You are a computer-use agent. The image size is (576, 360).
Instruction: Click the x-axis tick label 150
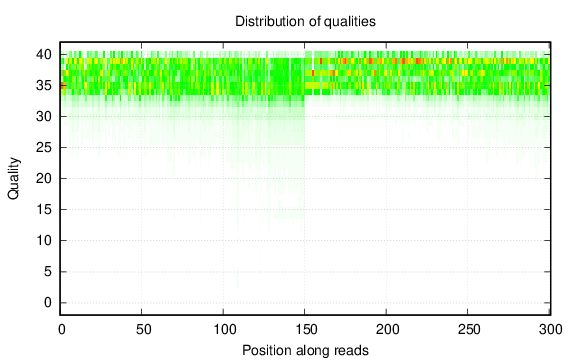point(306,330)
